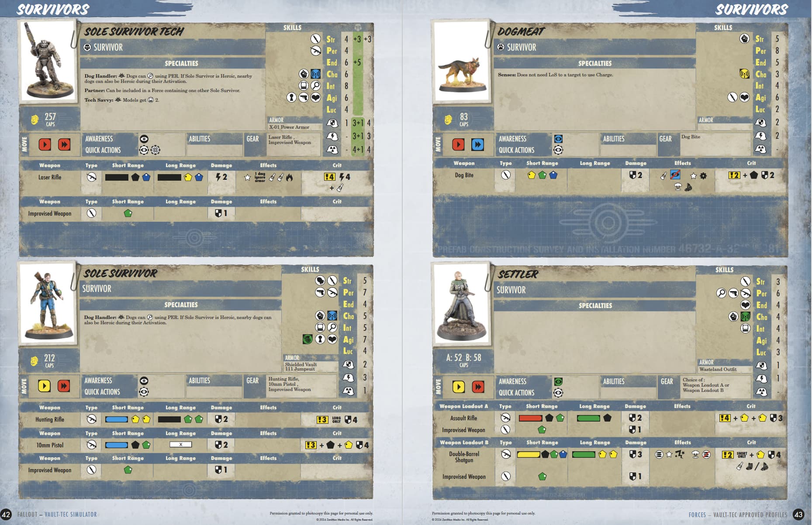Click Settler's heart End skill icon
This screenshot has height=525, width=812.
pos(745,305)
